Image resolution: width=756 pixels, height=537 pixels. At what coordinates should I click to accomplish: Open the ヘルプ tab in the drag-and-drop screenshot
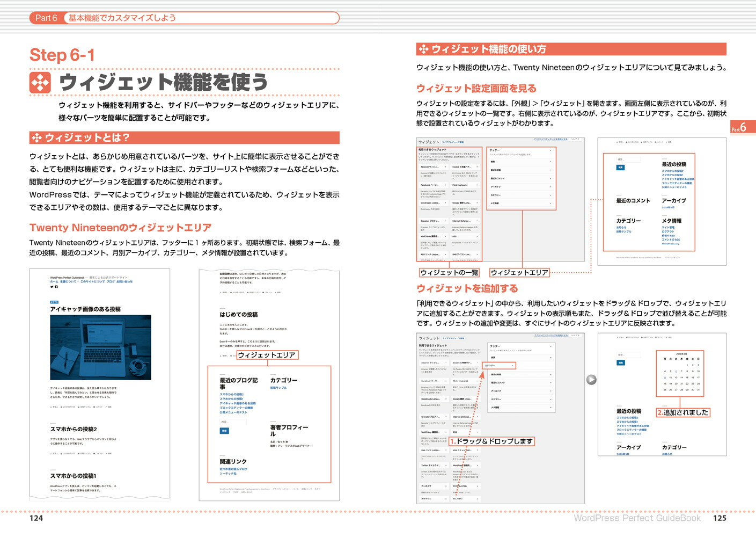[x=575, y=336]
